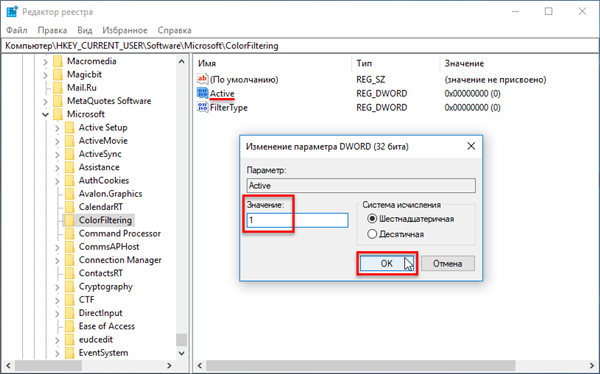
Task: Click the Active Setup folder icon
Action: point(70,127)
